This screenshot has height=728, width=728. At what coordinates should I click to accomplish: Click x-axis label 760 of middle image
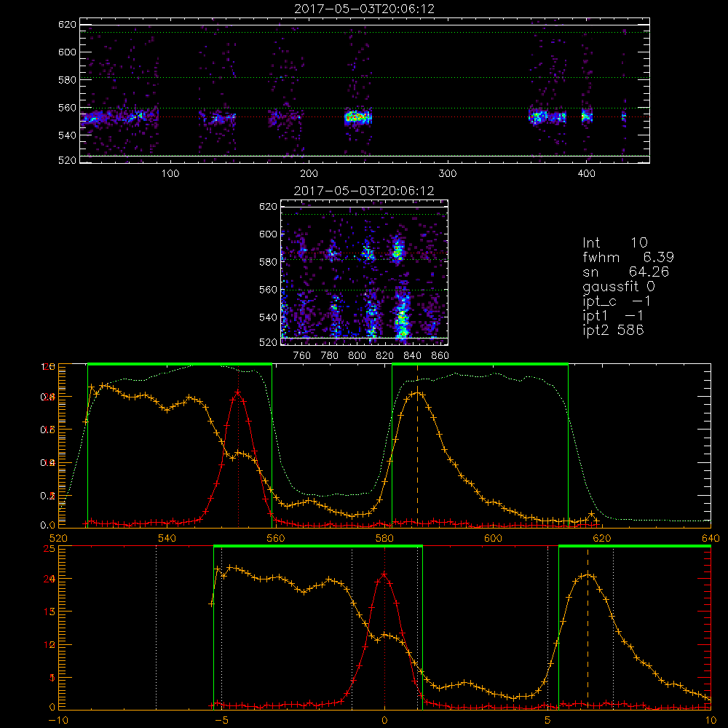[x=302, y=356]
